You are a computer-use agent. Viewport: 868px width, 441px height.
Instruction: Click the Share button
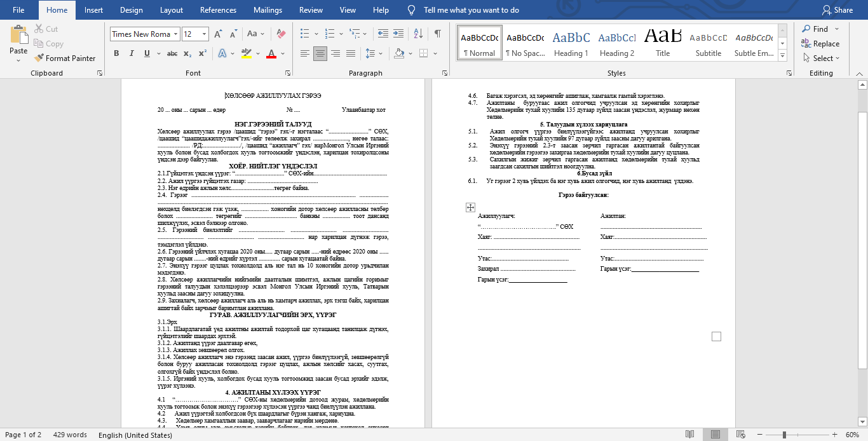pos(837,10)
